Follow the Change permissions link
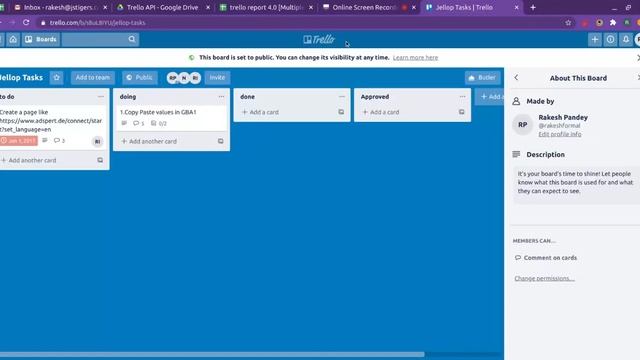This screenshot has height=360, width=640. [x=544, y=278]
